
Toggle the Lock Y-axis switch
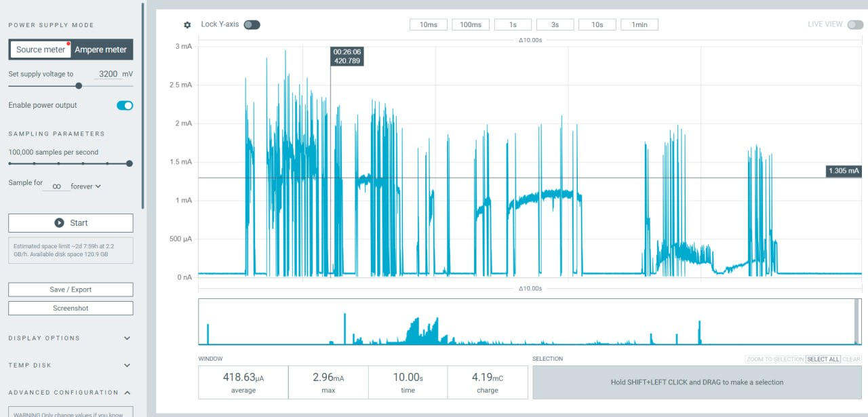(252, 25)
